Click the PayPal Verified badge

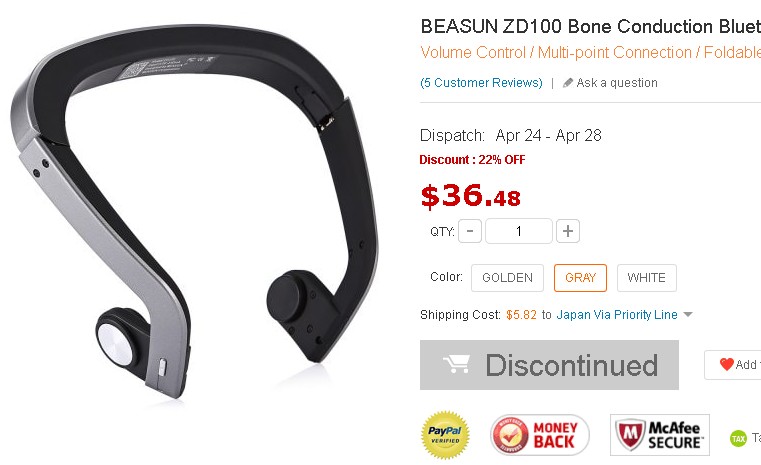tap(445, 435)
